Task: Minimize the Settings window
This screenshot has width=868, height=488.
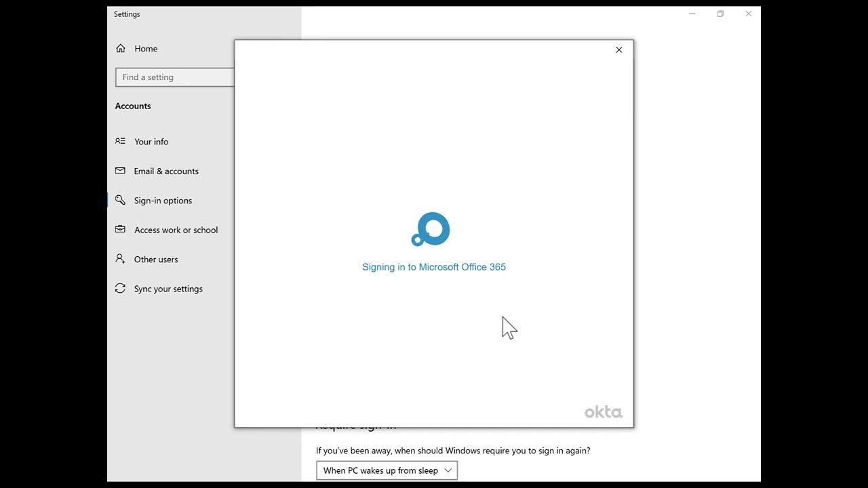Action: point(692,14)
